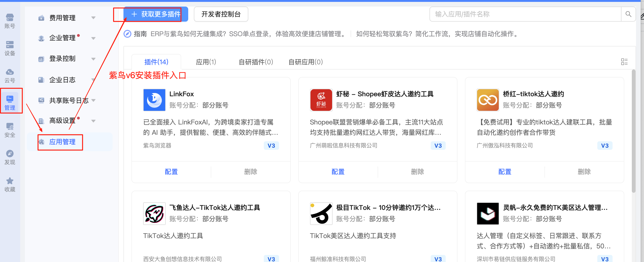Click the search magnifier icon
The image size is (644, 262).
(628, 14)
